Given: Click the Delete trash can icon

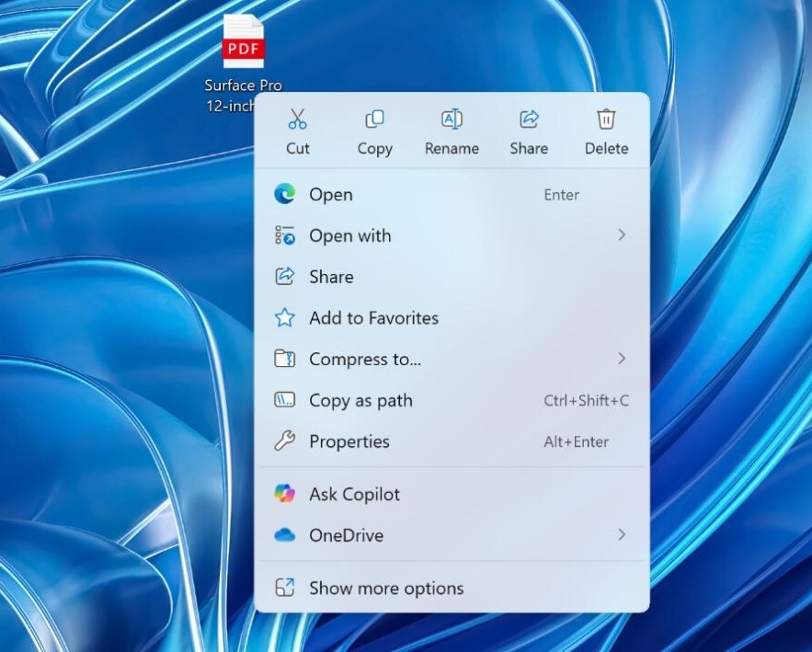Looking at the screenshot, I should (606, 119).
